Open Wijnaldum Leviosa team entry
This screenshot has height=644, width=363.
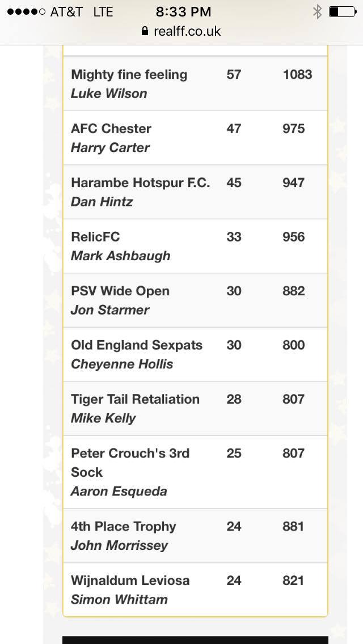[x=195, y=590]
